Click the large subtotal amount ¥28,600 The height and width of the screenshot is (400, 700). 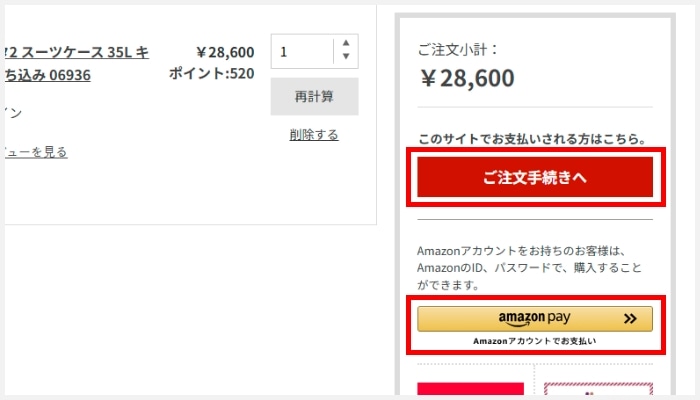(x=469, y=78)
